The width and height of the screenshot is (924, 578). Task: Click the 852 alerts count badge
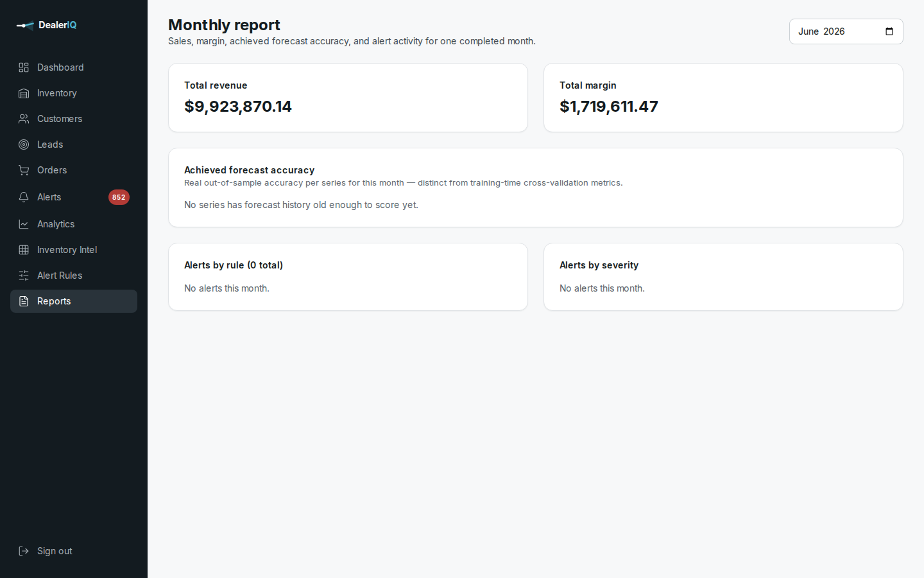tap(119, 197)
